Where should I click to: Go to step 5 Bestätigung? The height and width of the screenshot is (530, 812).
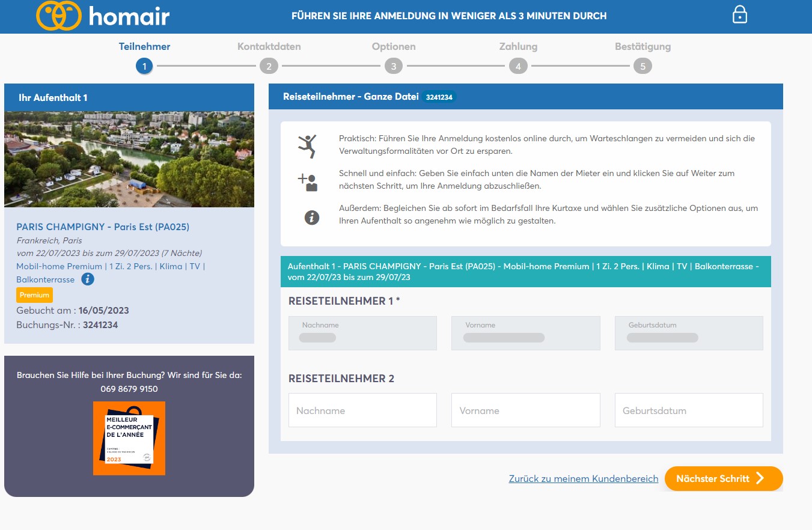click(643, 66)
